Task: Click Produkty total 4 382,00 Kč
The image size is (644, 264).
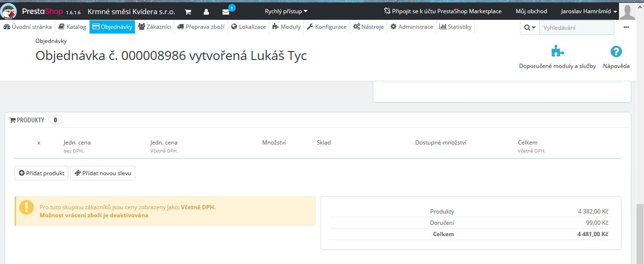Action: [593, 212]
